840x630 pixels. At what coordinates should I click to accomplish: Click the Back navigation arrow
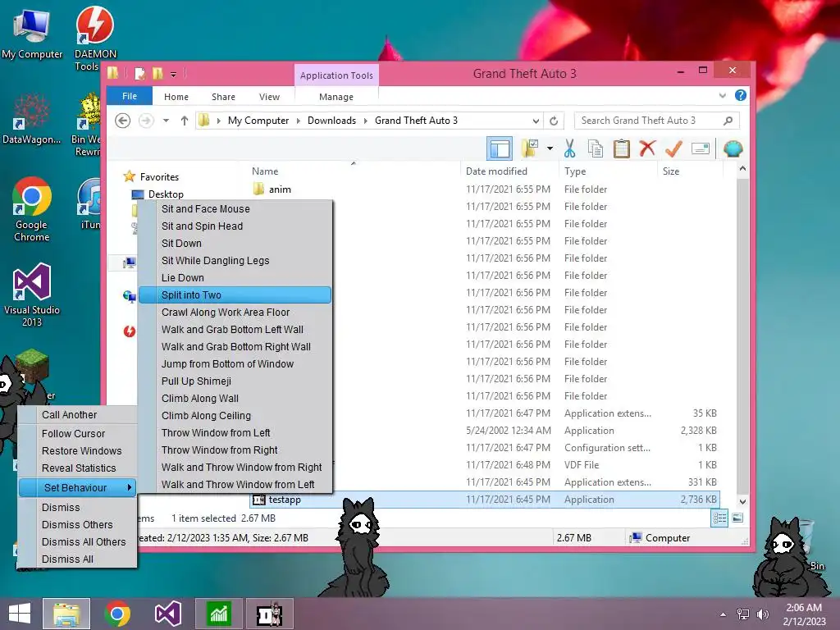click(123, 121)
